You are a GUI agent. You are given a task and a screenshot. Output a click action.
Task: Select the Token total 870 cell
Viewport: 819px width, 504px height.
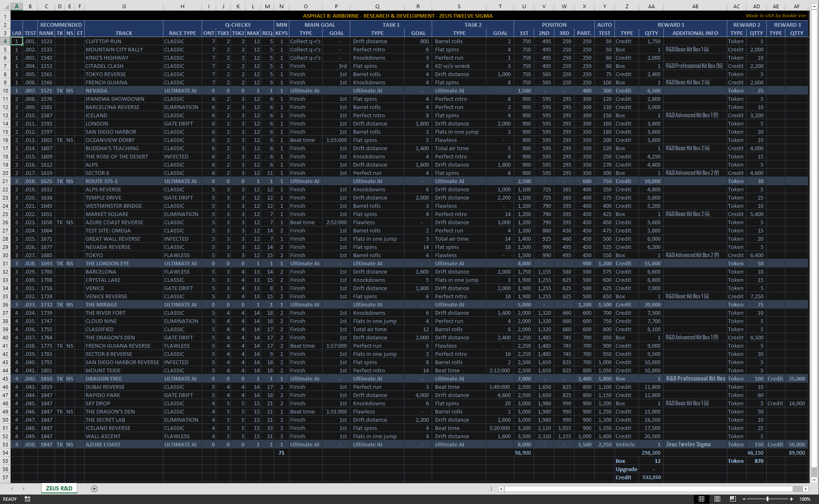(756, 461)
